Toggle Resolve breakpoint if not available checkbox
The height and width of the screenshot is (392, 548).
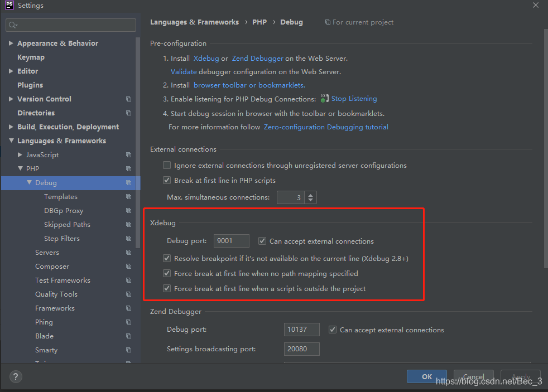(167, 258)
